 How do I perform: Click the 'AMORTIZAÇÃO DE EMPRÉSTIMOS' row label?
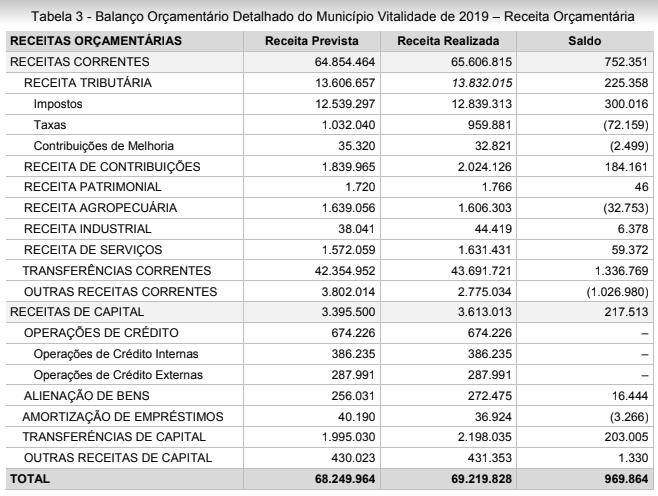click(x=123, y=417)
